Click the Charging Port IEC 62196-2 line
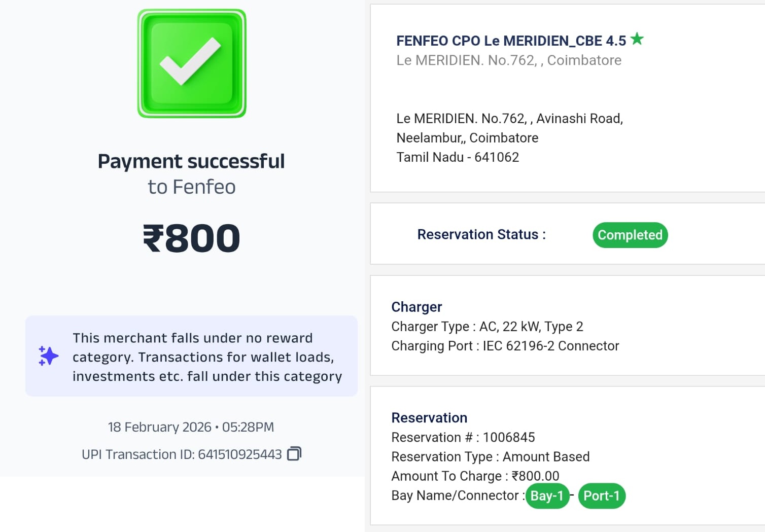Screen dimensions: 765x532 [505, 346]
